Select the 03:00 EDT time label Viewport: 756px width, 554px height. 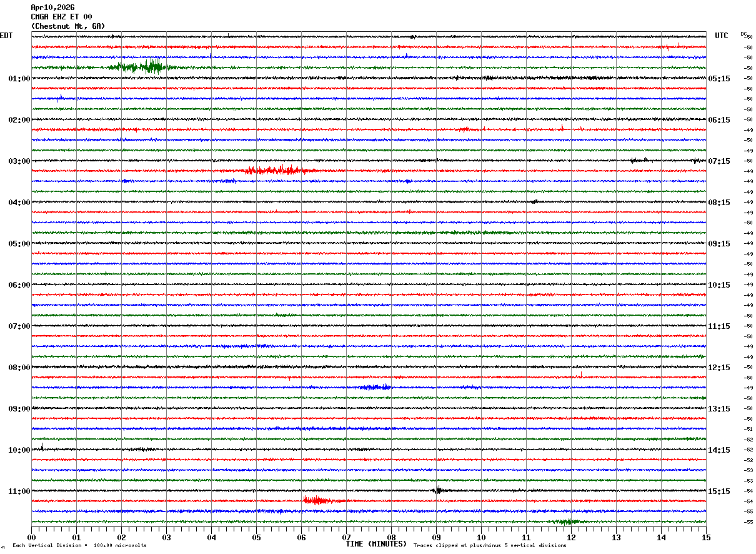point(19,161)
